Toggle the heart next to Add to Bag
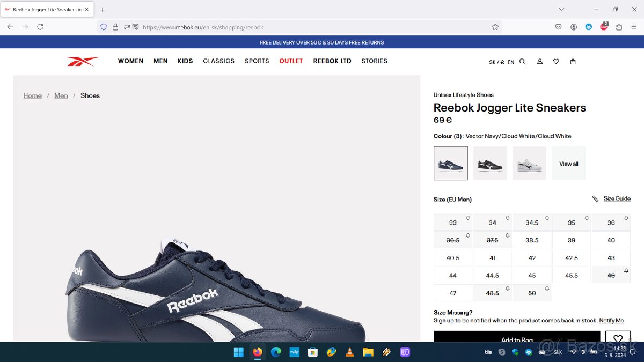Screen dimensions: 644x362 pos(617,338)
